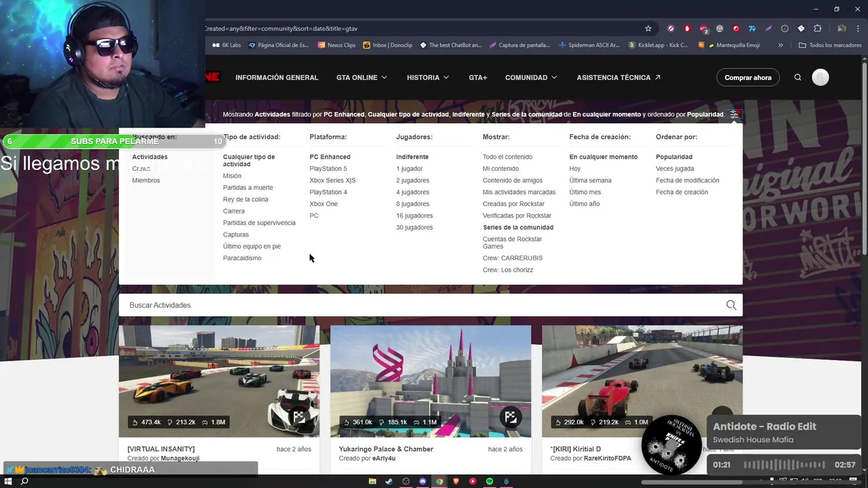The image size is (868, 488).
Task: Click the 7TV extension icon
Action: (752, 28)
